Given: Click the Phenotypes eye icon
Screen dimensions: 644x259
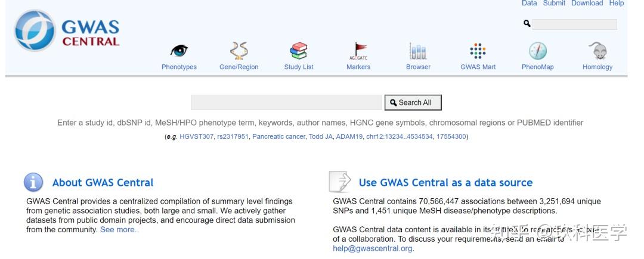Looking at the screenshot, I should pyautogui.click(x=179, y=51).
